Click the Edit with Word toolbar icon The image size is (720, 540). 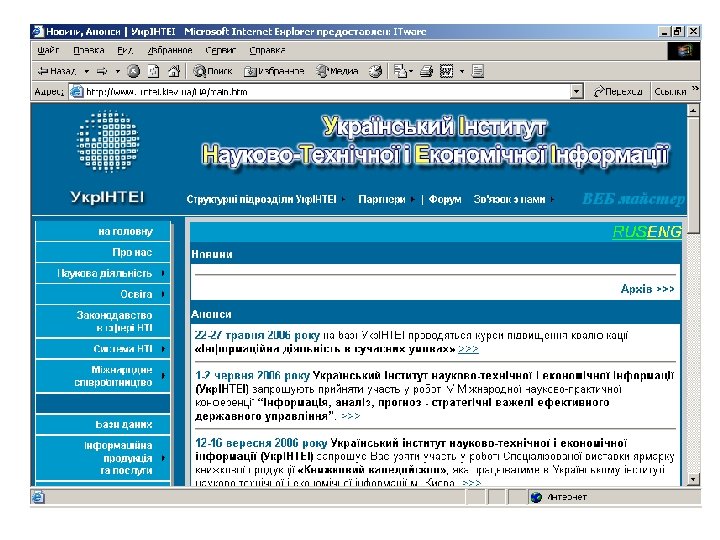point(447,71)
